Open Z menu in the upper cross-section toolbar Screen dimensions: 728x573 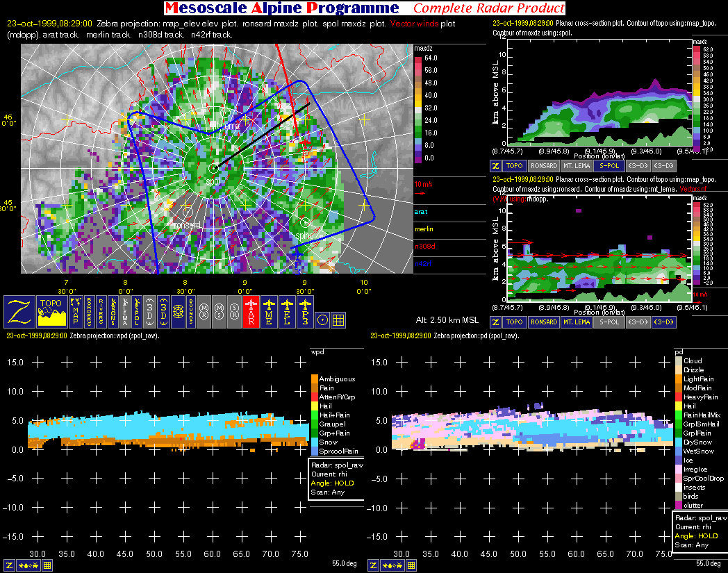pyautogui.click(x=495, y=166)
